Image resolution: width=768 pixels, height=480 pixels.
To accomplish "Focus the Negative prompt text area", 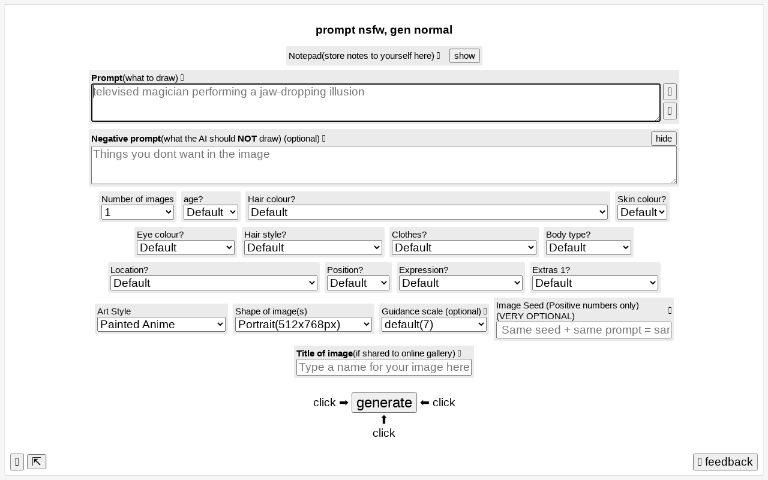I will pyautogui.click(x=383, y=165).
